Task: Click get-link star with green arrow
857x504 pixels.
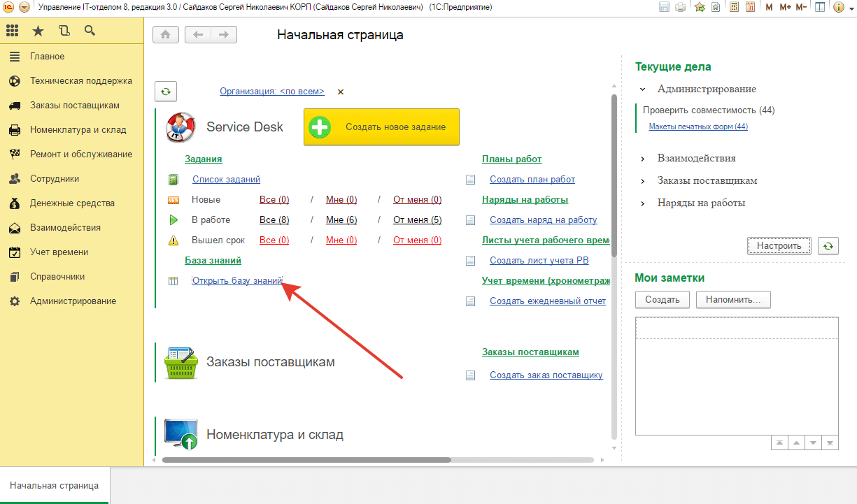Action: (x=700, y=7)
